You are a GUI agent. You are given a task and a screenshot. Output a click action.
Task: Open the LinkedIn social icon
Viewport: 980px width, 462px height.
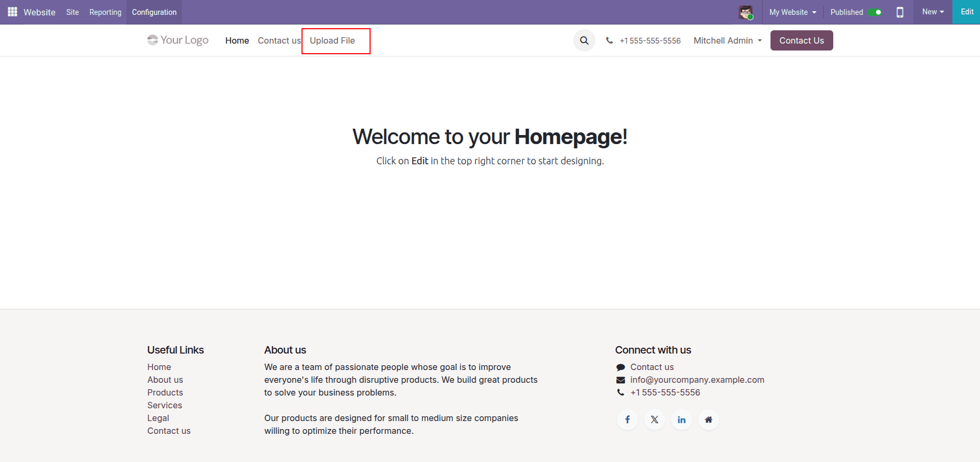tap(682, 419)
